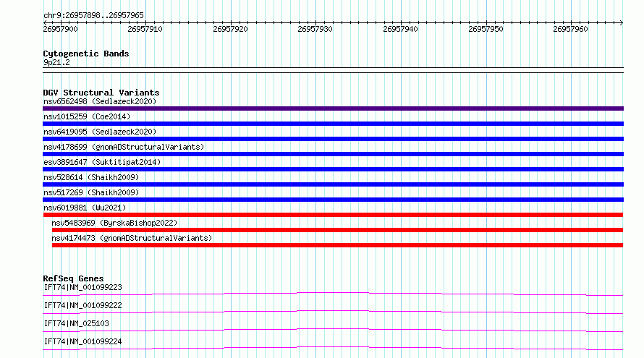
Task: Click ruler position 26957910
Action: [x=145, y=29]
